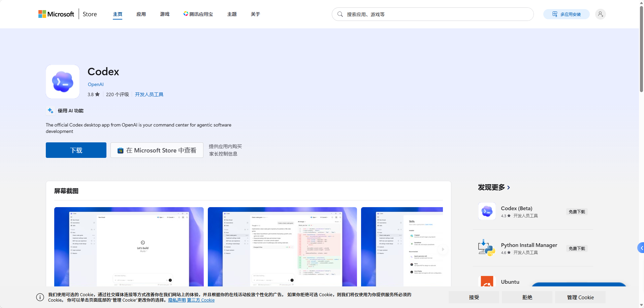This screenshot has height=308, width=644.
Task: Click the Ubuntu app icon
Action: pyautogui.click(x=487, y=281)
